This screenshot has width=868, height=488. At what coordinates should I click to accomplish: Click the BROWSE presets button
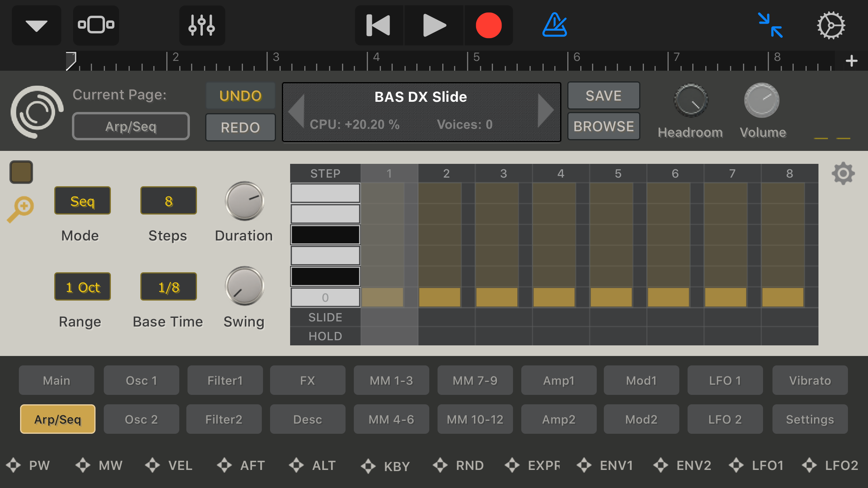pyautogui.click(x=603, y=127)
